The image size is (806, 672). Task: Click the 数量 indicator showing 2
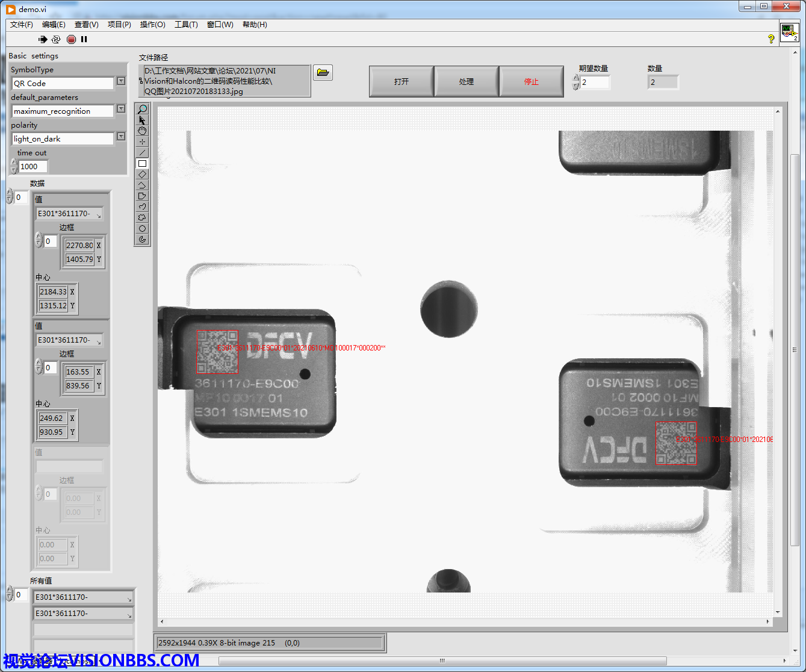pos(663,82)
